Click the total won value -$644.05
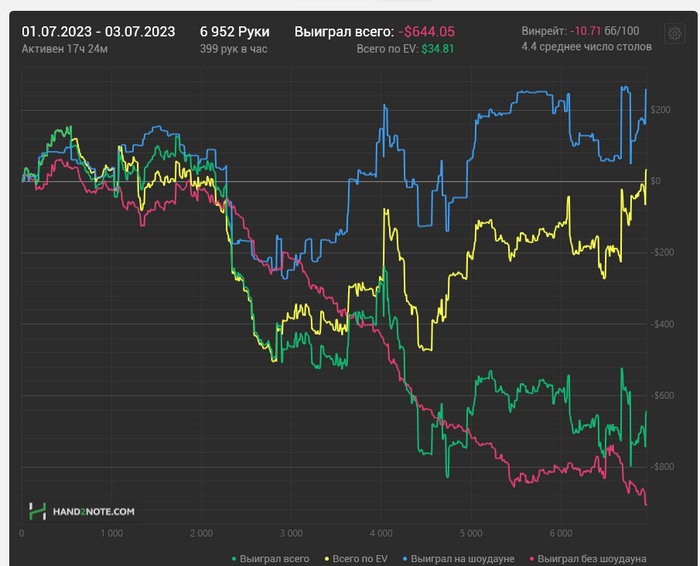Screen dimensions: 700x566 [x=426, y=32]
